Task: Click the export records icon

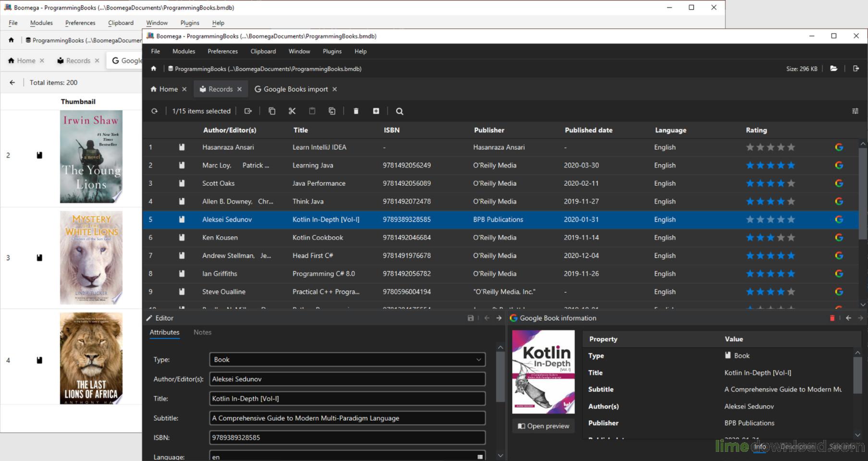Action: pyautogui.click(x=248, y=111)
